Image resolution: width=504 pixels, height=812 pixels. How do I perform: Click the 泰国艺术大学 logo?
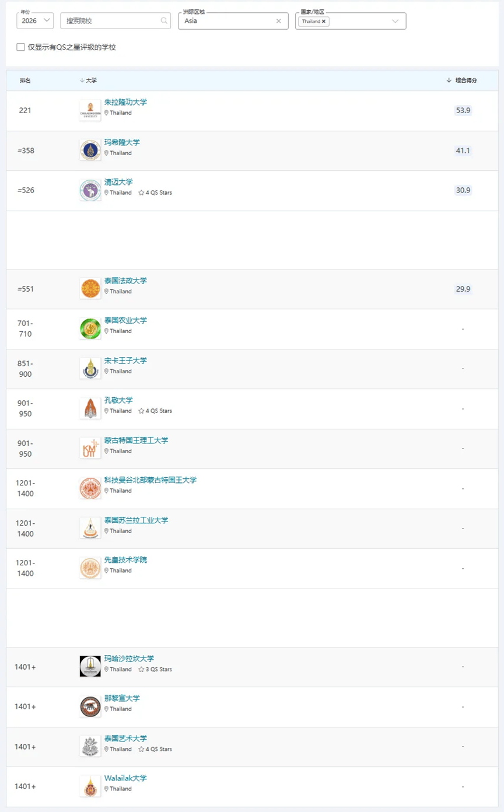click(90, 747)
